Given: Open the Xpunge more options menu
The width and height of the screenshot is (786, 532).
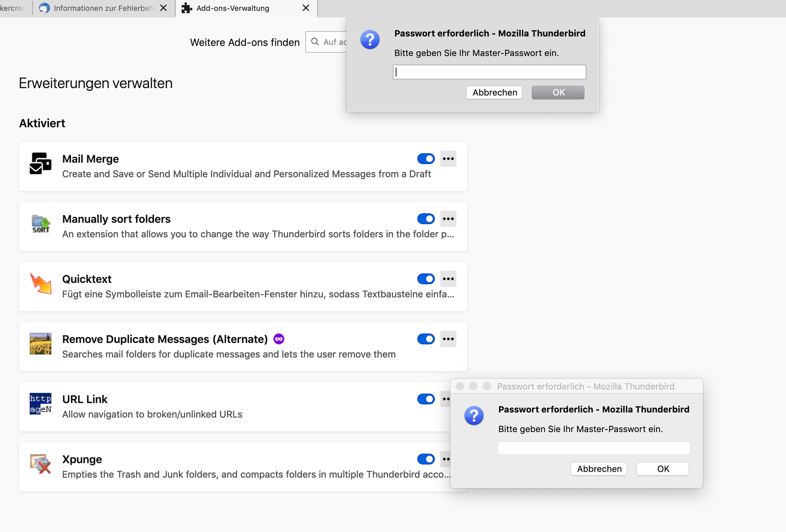Looking at the screenshot, I should (x=445, y=459).
